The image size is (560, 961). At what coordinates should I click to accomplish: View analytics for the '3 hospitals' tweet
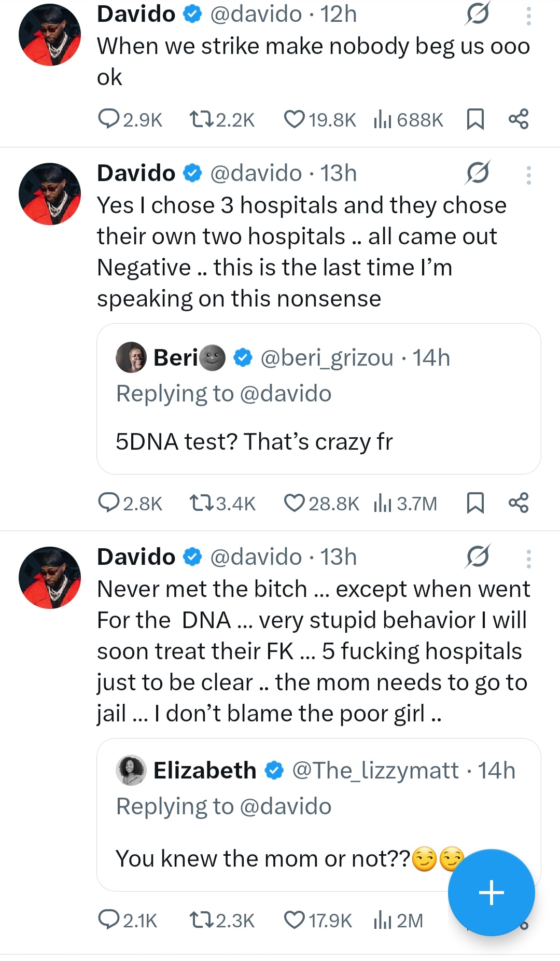382,503
